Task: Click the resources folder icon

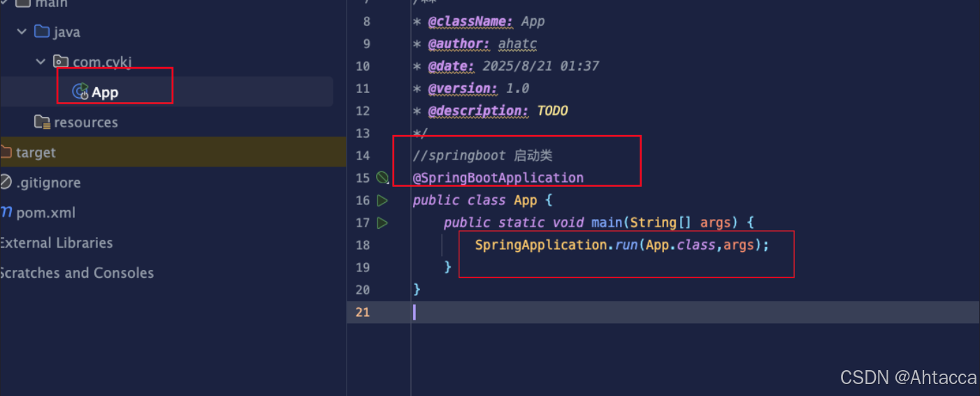Action: tap(42, 122)
